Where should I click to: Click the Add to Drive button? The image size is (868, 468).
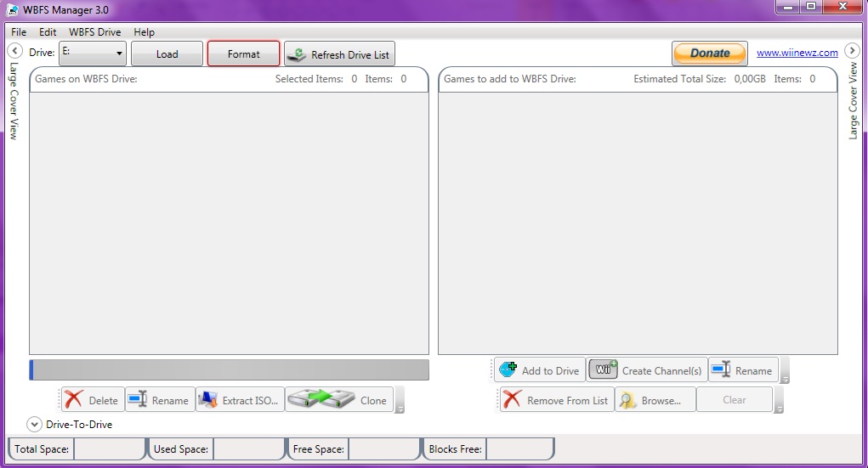pos(539,370)
